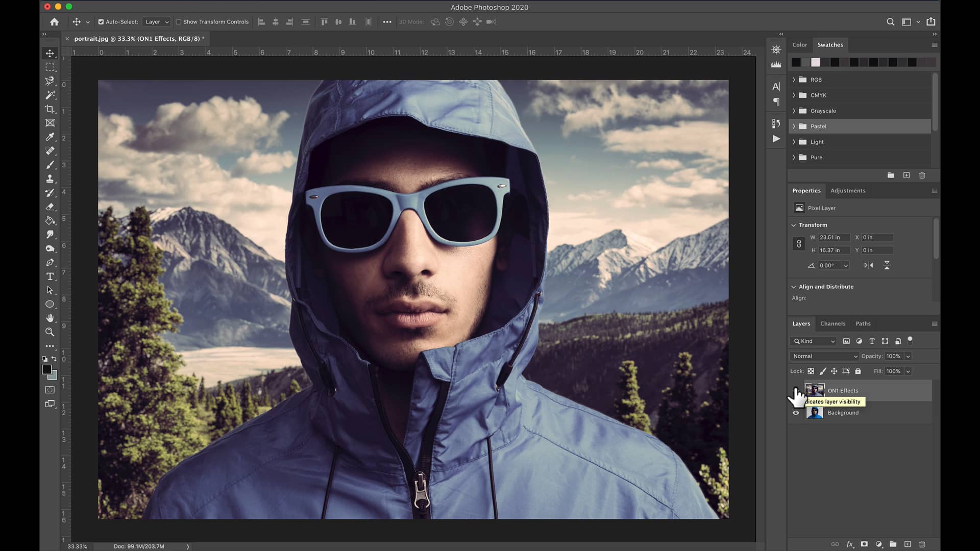Delete swatch using the trash button

(922, 175)
